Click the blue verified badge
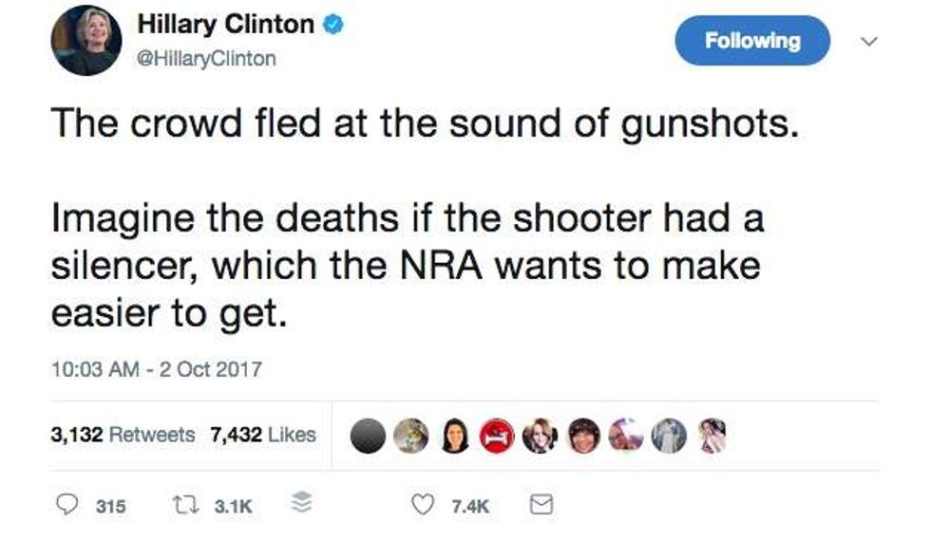The image size is (931, 560). point(332,27)
